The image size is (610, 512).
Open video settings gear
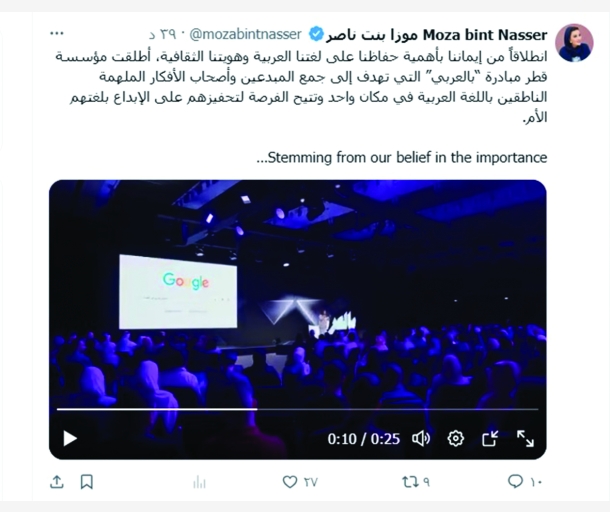[x=456, y=438]
